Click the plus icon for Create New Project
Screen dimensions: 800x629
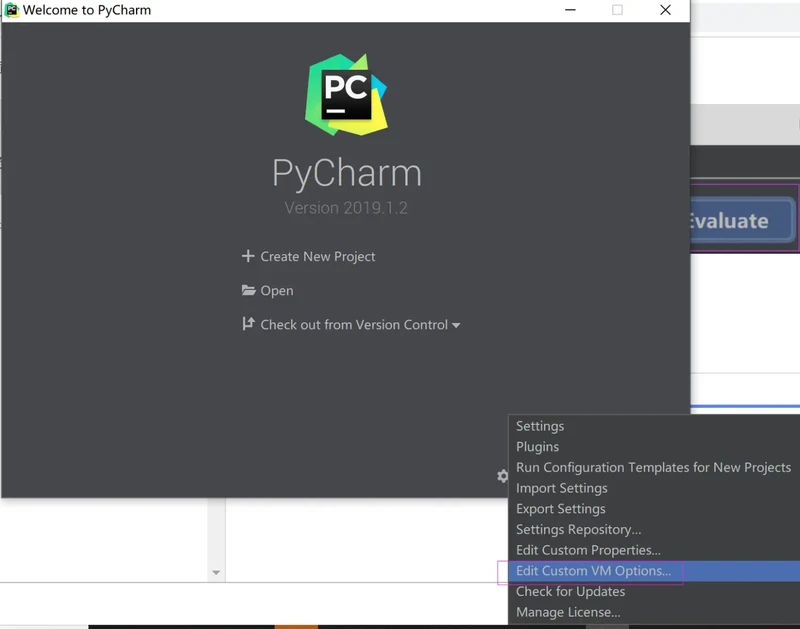click(x=248, y=256)
